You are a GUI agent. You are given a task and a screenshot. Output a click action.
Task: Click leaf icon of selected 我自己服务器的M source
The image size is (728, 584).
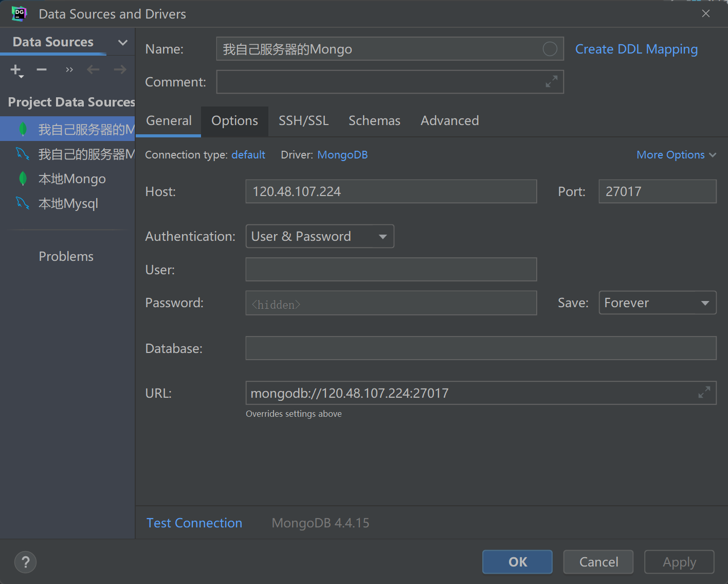pyautogui.click(x=23, y=129)
